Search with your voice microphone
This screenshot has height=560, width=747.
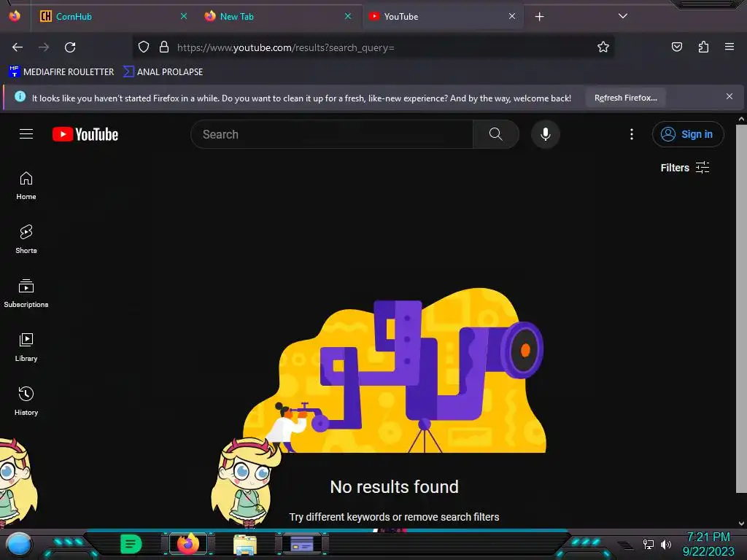pos(546,134)
